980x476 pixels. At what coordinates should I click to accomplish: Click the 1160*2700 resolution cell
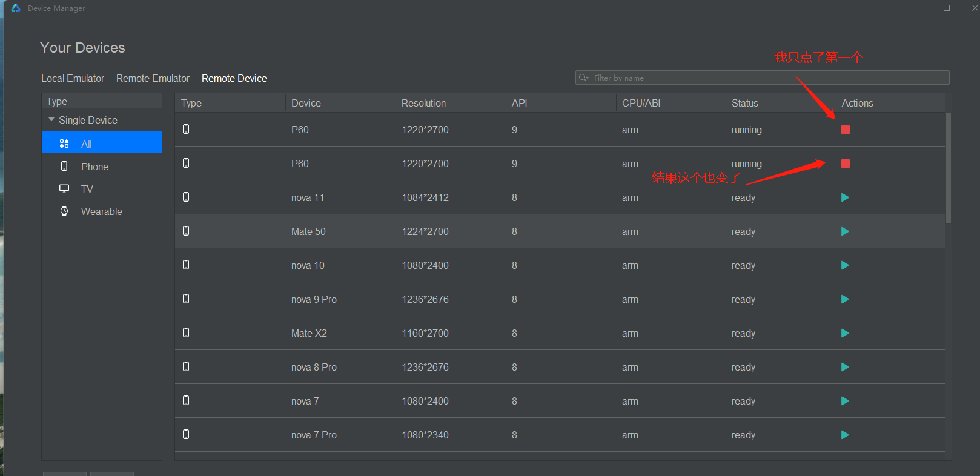pos(425,333)
